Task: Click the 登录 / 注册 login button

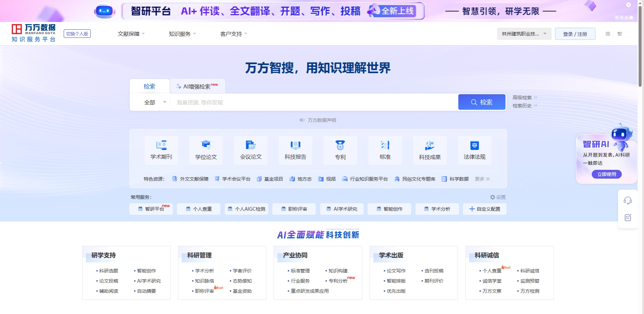Action: point(575,34)
